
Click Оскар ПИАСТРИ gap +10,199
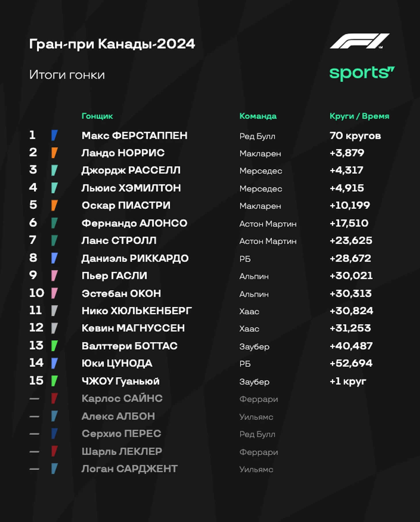[350, 205]
